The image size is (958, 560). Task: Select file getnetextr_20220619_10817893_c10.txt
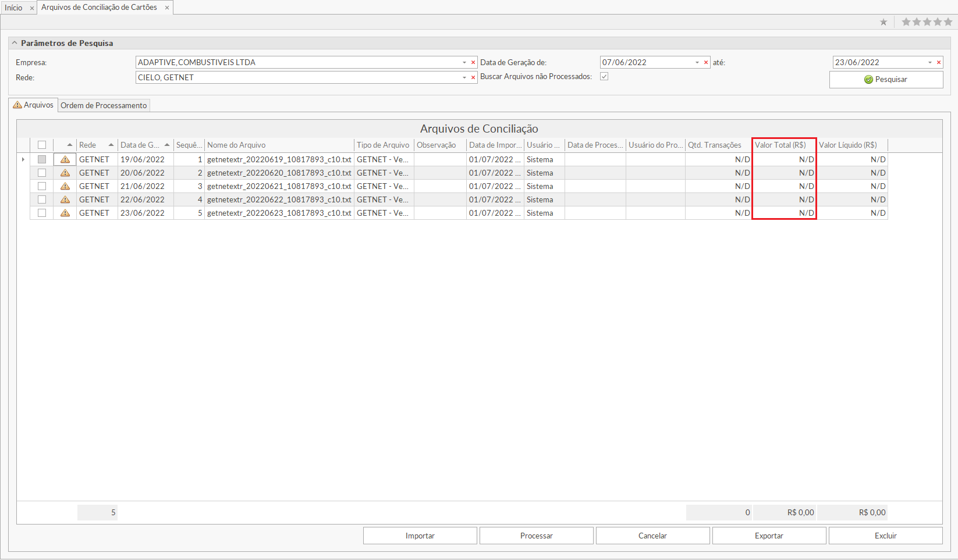pos(279,159)
